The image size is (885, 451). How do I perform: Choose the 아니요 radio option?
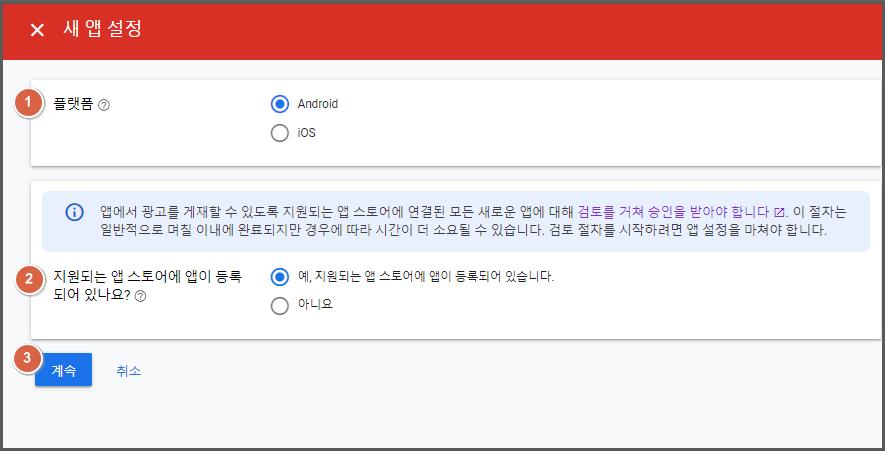280,305
